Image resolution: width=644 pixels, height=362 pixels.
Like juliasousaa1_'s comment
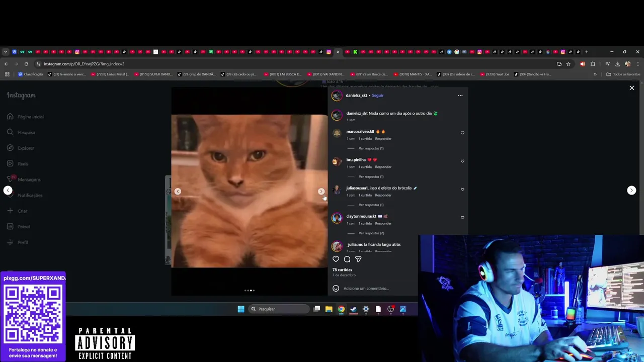click(462, 189)
